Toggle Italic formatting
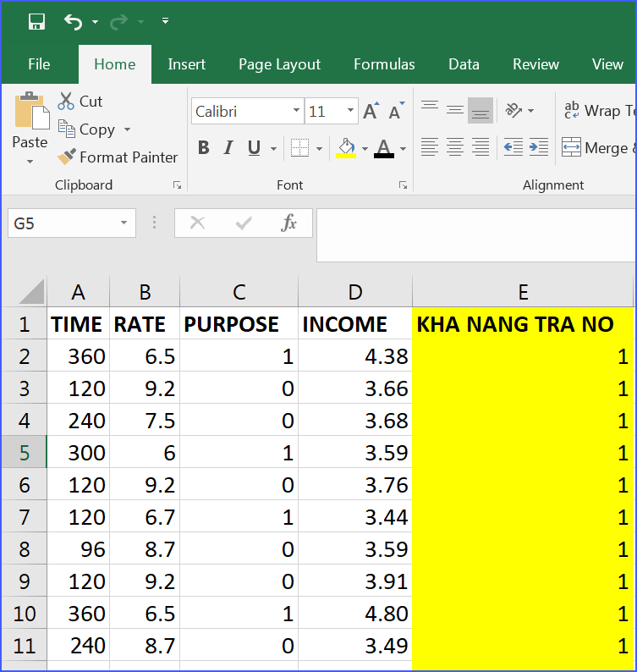Viewport: 637px width, 672px height. point(228,148)
